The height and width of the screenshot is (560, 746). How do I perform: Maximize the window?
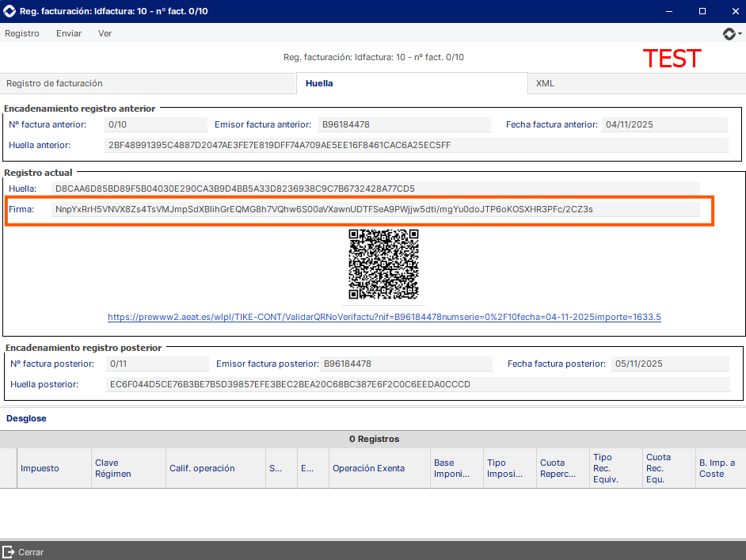click(x=702, y=11)
